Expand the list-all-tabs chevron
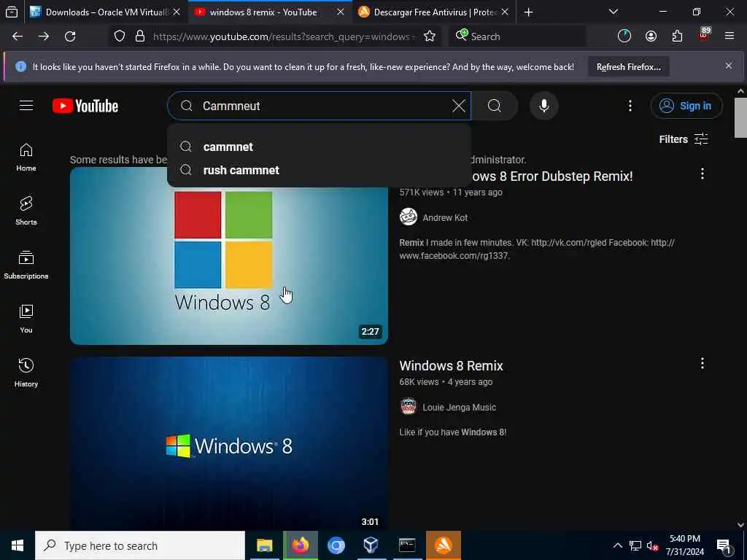Viewport: 747px width, 560px height. (614, 12)
